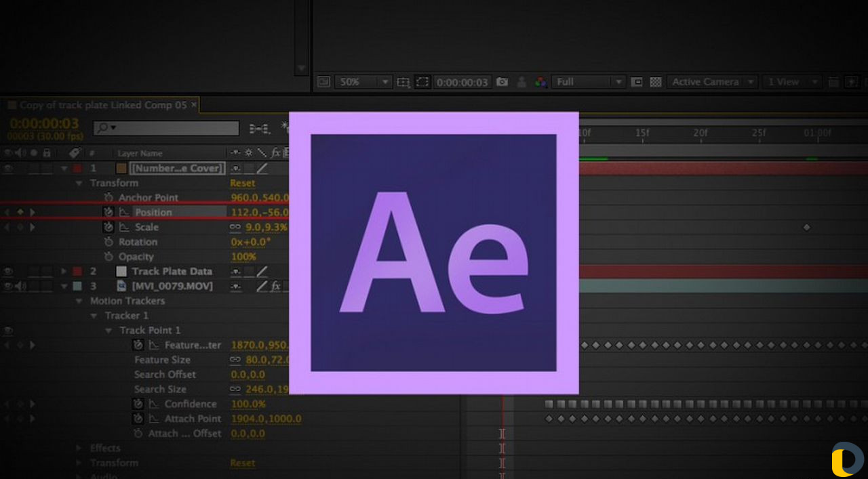Open the Active Camera dropdown
Screen dimensions: 868x479
tap(713, 82)
